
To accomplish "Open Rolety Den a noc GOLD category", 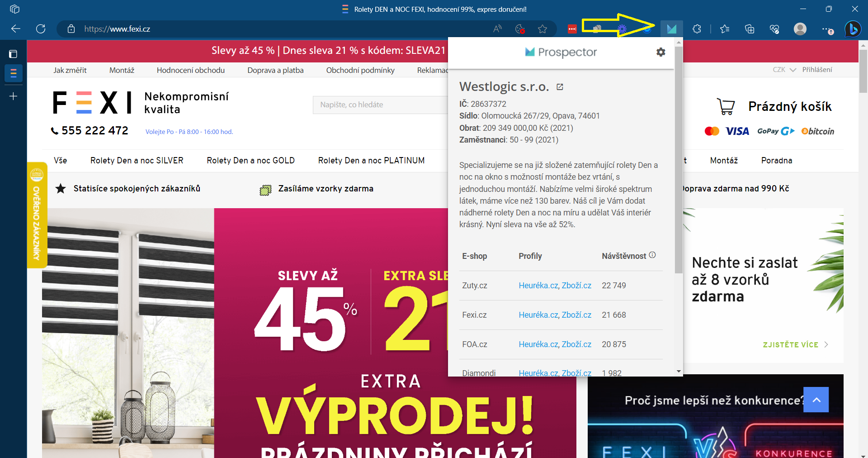I will point(250,160).
